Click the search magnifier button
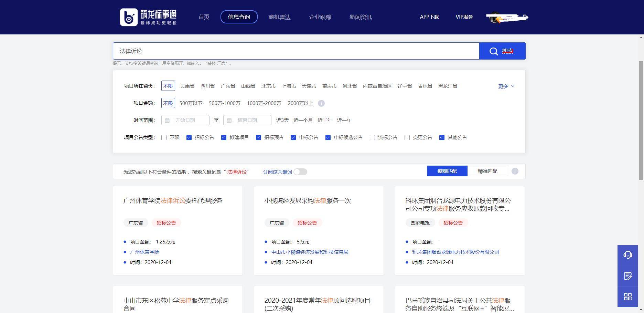Viewport: 644px width, 313px height. coord(502,51)
